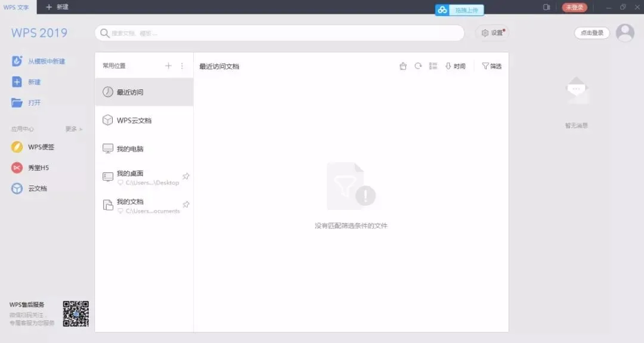644x343 pixels.
Task: Click the WPS售后服务 QR code
Action: point(76,314)
